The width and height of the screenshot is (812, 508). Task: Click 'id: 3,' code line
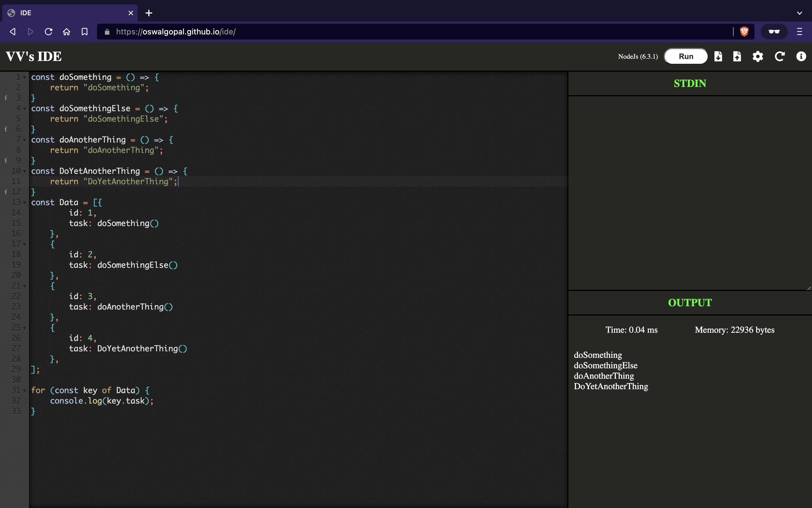coord(83,296)
